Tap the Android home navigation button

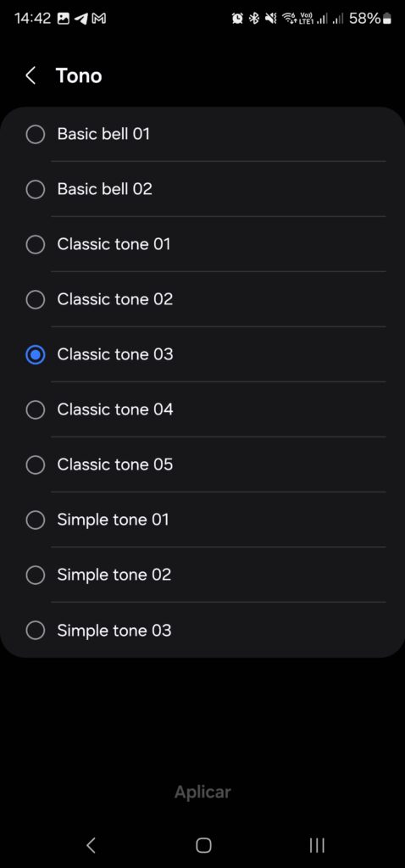point(203,845)
